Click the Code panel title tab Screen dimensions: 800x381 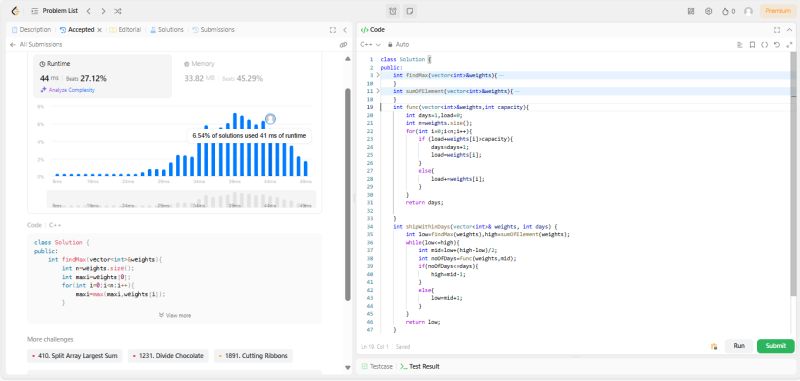(x=373, y=30)
